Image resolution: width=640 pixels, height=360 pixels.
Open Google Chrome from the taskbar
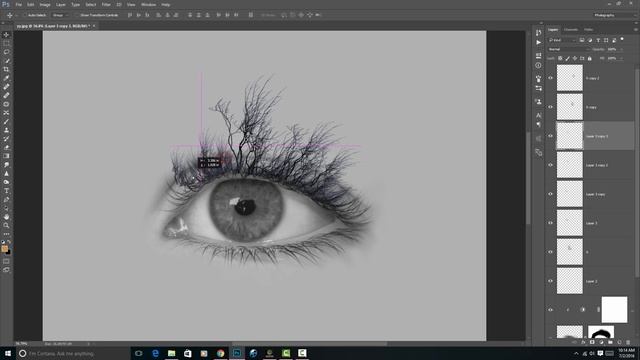[220, 353]
